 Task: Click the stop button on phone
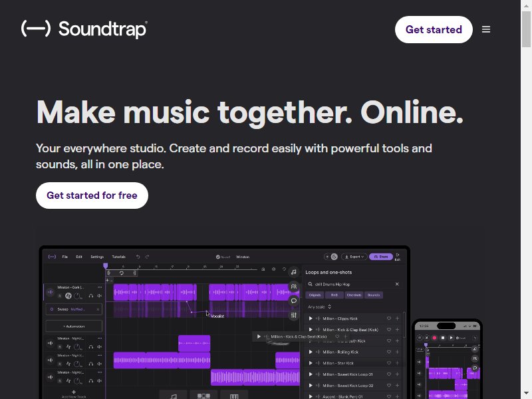coord(442,338)
